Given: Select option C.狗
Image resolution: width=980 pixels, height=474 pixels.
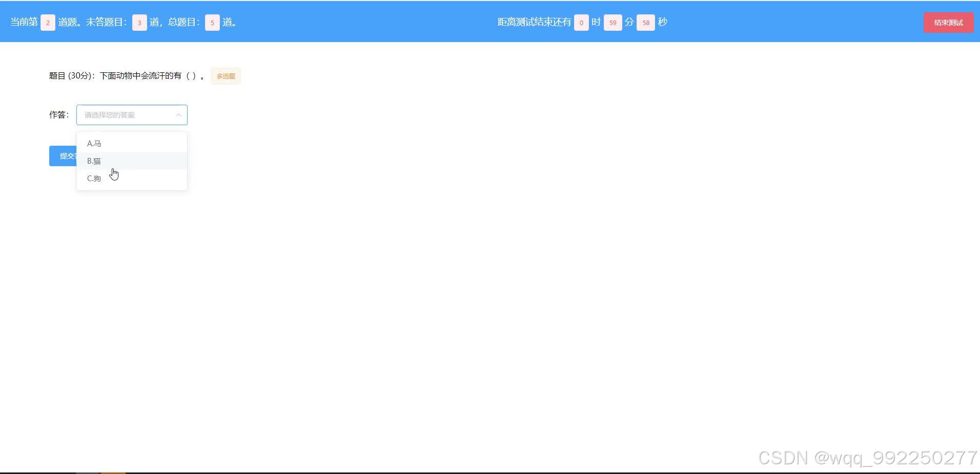Looking at the screenshot, I should click(132, 179).
